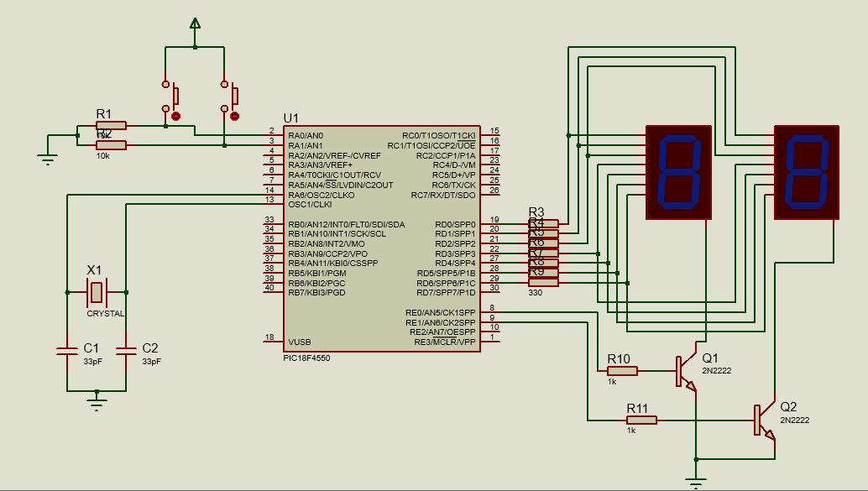The height and width of the screenshot is (491, 868).
Task: Click the ground symbol below the transistors
Action: pyautogui.click(x=695, y=482)
